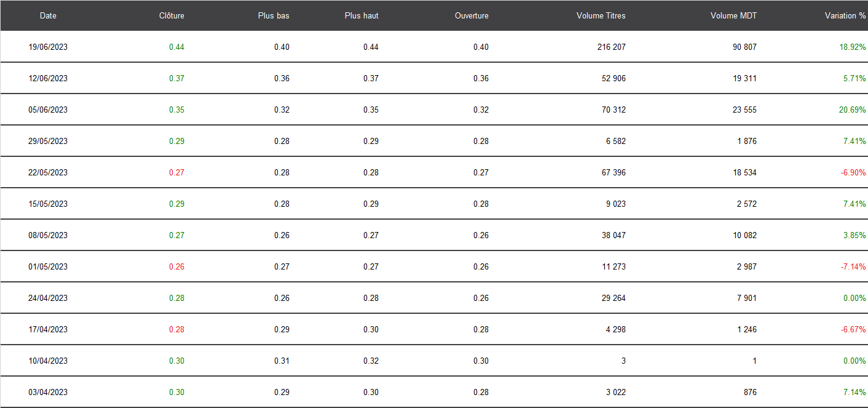This screenshot has height=408, width=868.
Task: Click the -7.14% variation value
Action: 853,266
